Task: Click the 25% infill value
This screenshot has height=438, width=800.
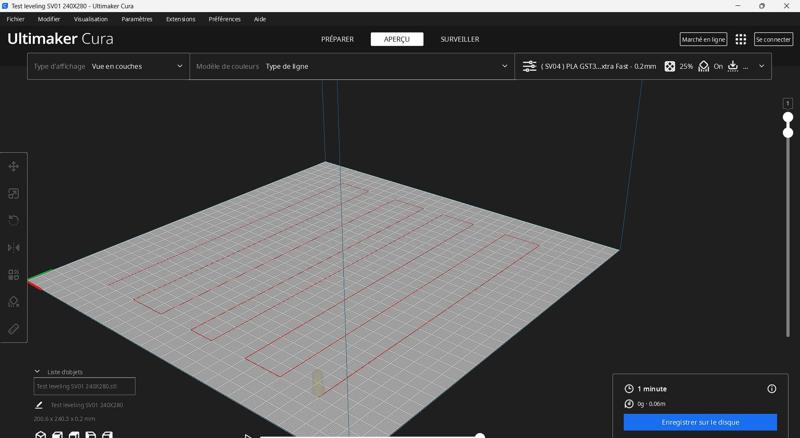Action: pos(686,66)
